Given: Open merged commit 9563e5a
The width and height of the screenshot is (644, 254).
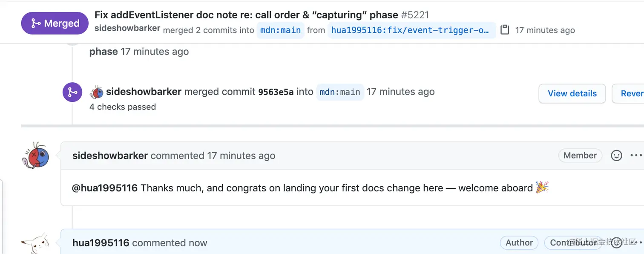Looking at the screenshot, I should (276, 92).
